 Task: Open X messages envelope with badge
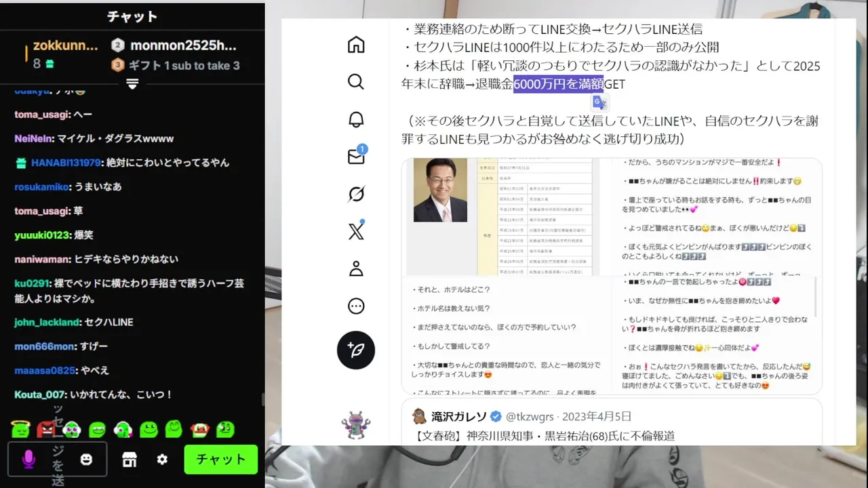click(357, 156)
